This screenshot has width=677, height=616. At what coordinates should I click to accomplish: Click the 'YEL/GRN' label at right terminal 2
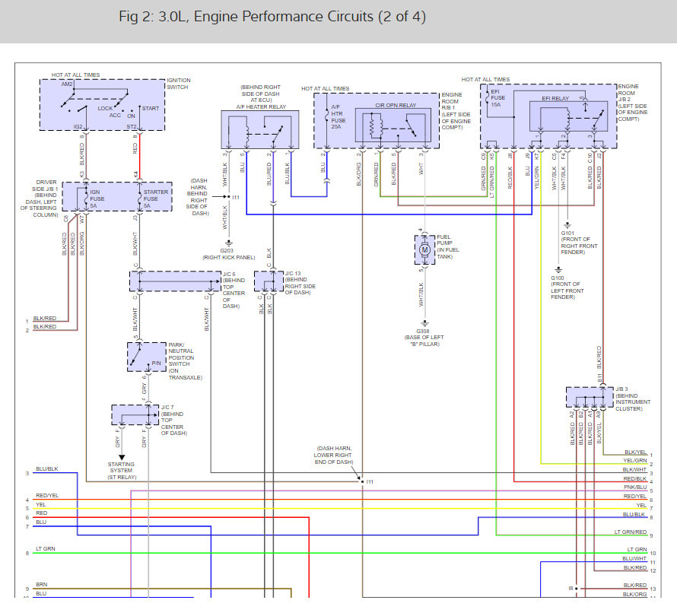pyautogui.click(x=634, y=461)
